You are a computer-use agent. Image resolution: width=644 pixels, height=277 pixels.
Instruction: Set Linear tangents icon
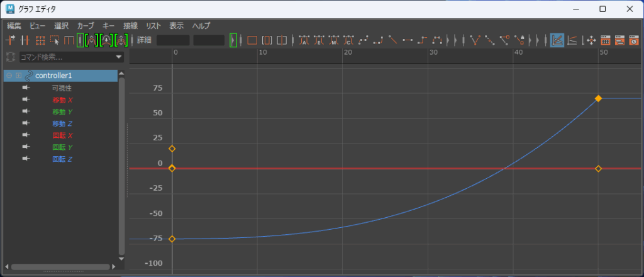coord(392,40)
